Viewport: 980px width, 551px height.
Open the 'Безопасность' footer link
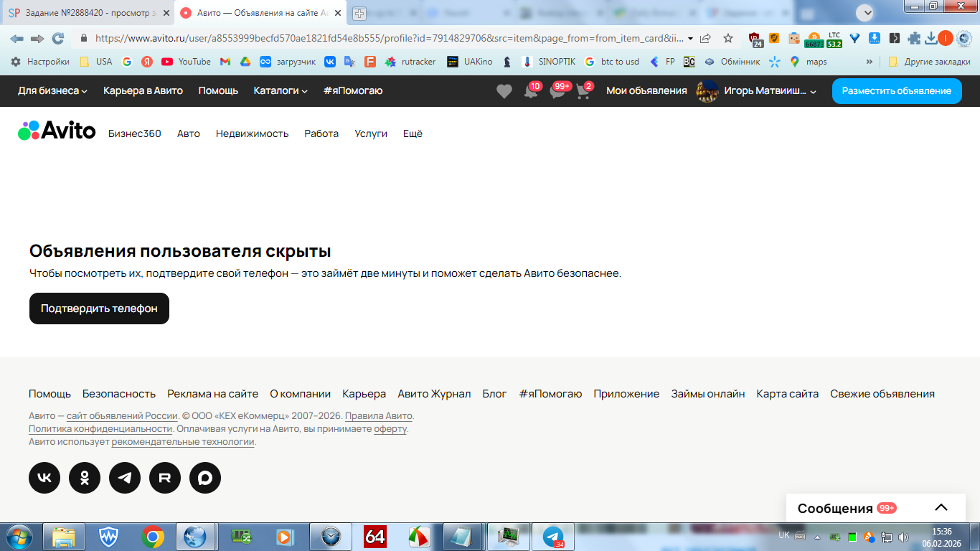tap(119, 394)
